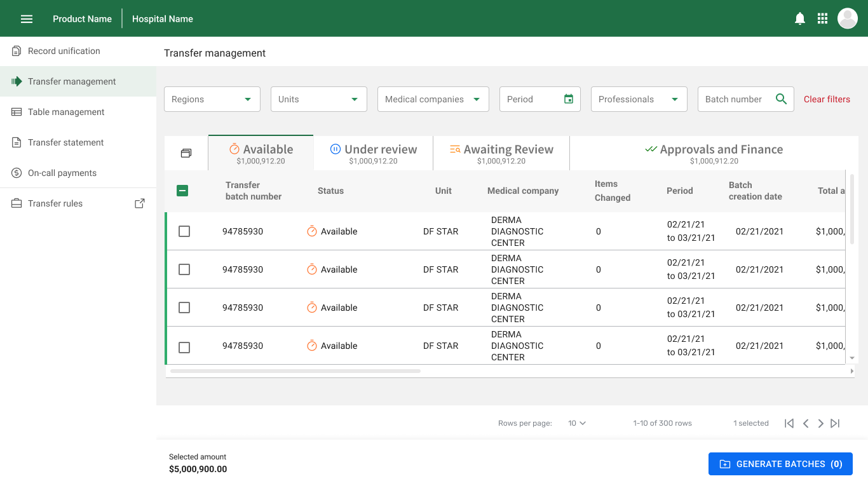Open the apps grid launcher

(x=822, y=18)
